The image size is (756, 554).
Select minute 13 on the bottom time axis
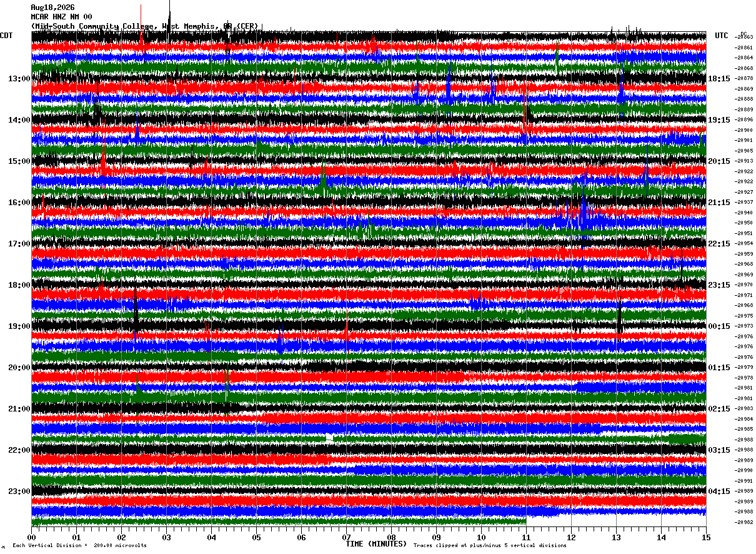[x=616, y=537]
